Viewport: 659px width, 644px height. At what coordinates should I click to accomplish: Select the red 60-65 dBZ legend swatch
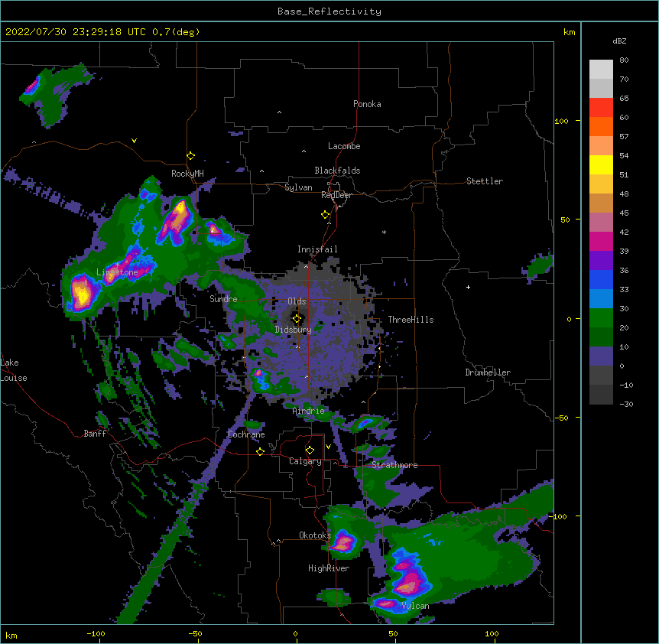(x=601, y=108)
